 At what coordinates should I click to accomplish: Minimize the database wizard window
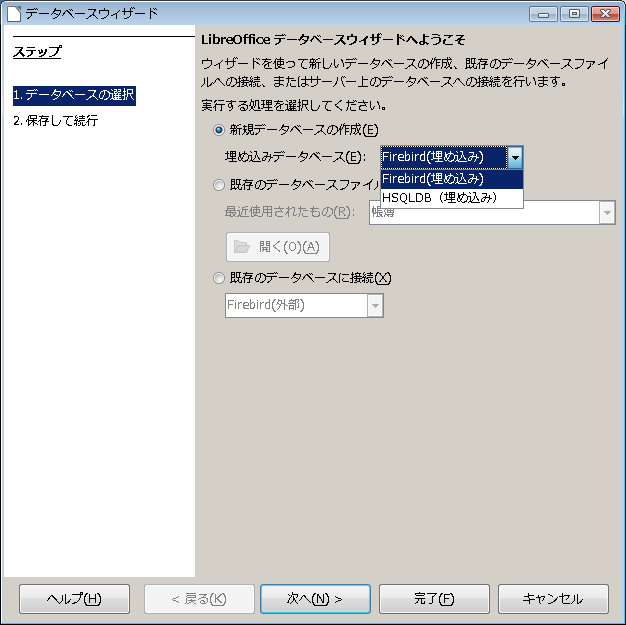[543, 14]
